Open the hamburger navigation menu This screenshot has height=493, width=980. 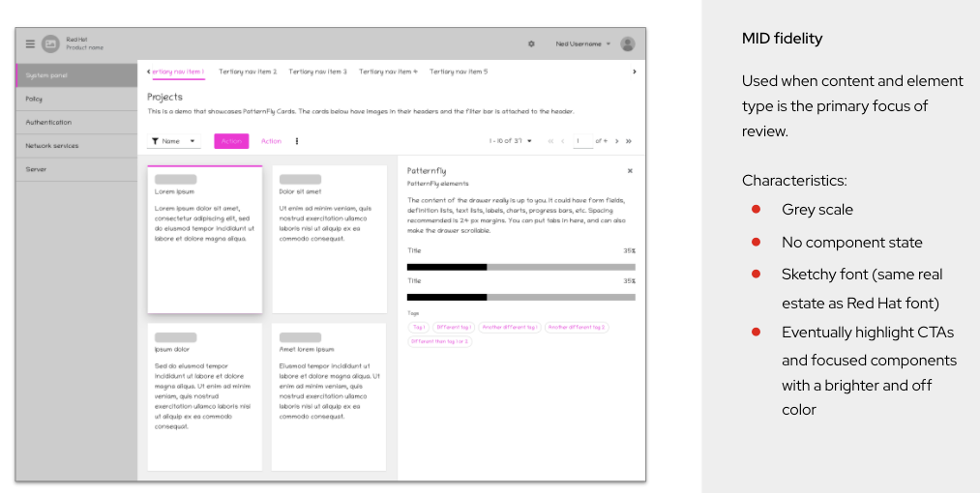tap(30, 43)
